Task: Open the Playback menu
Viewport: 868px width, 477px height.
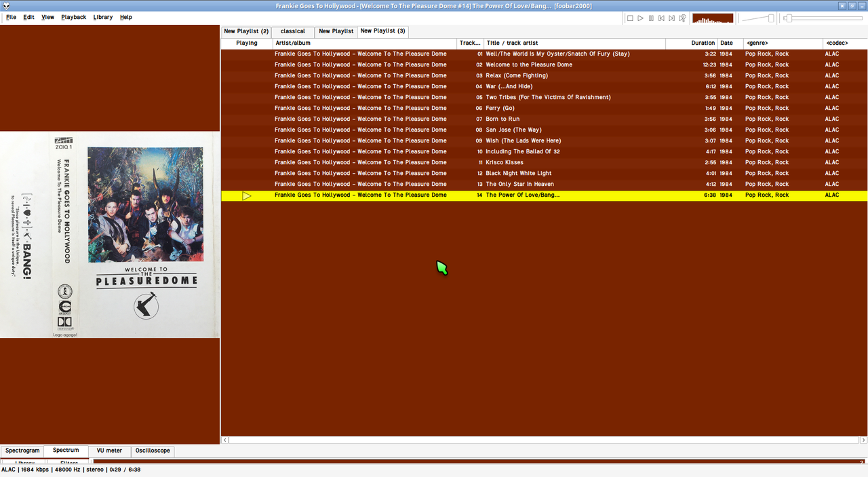Action: (x=73, y=17)
